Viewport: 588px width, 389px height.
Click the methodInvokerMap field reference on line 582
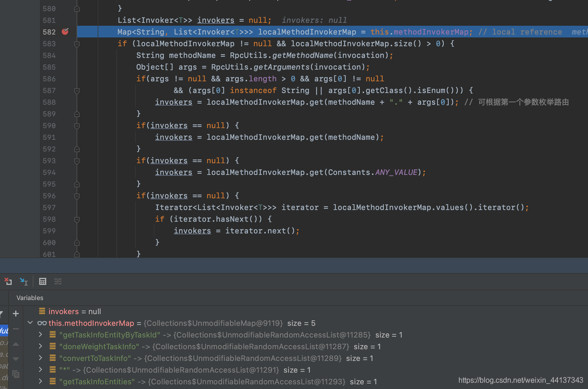click(431, 32)
